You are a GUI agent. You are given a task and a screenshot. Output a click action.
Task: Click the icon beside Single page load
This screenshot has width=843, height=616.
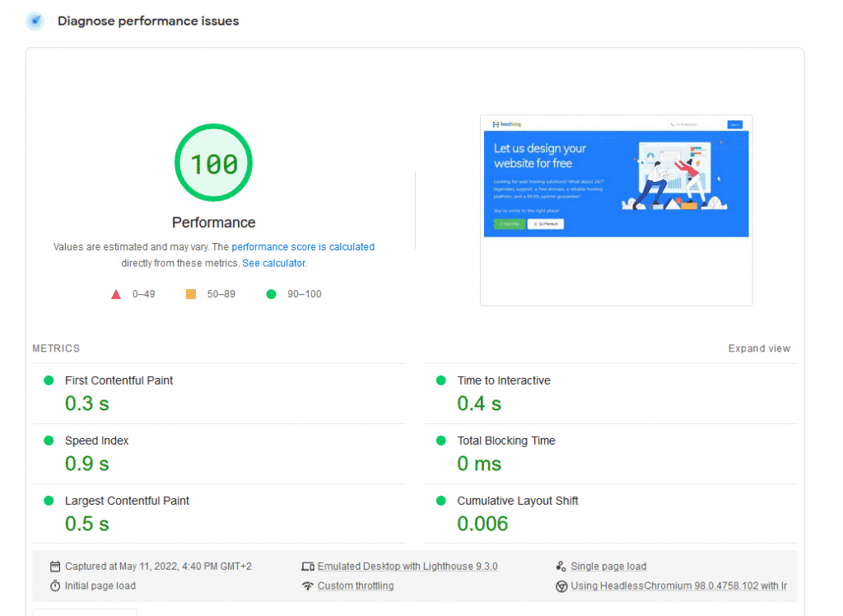[561, 567]
